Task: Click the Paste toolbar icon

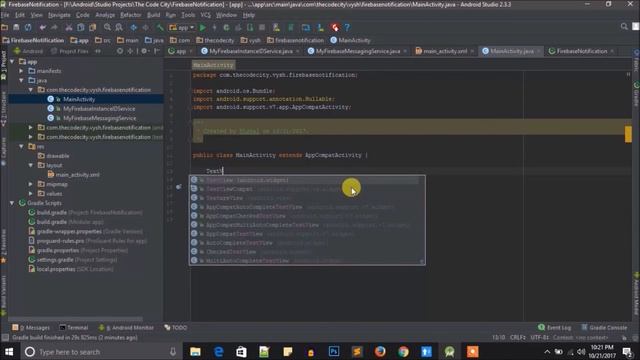Action: point(93,27)
